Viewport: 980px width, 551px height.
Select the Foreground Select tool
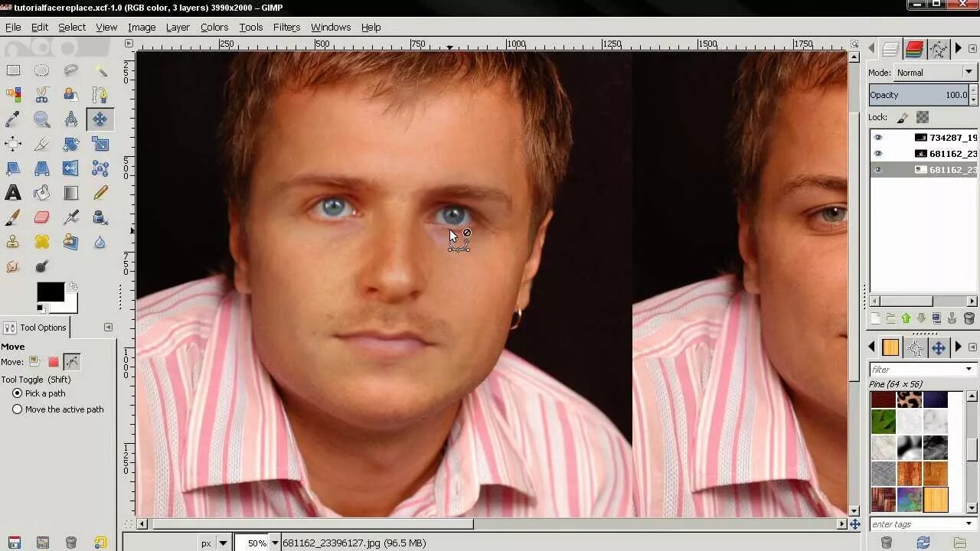click(71, 95)
